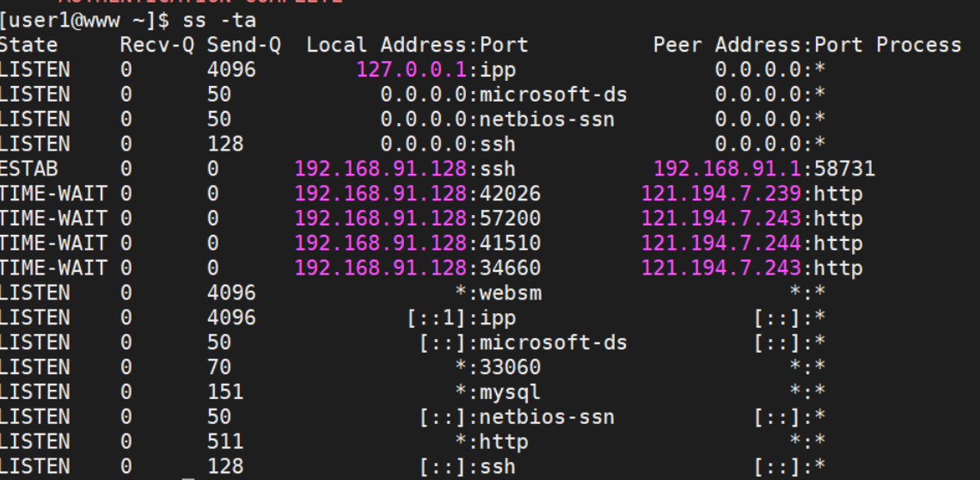980x480 pixels.
Task: Click the "Local Address:Port" header
Action: pyautogui.click(x=417, y=45)
